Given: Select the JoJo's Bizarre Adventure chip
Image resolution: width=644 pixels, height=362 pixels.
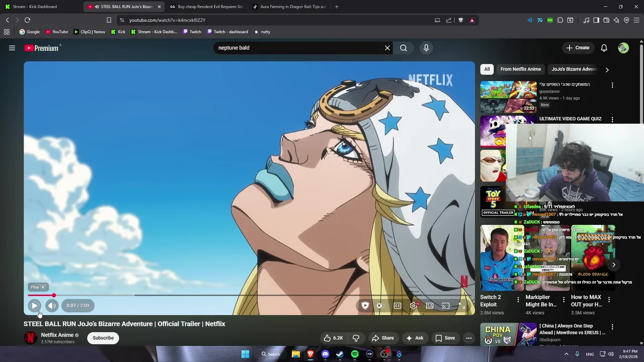Looking at the screenshot, I should point(574,69).
